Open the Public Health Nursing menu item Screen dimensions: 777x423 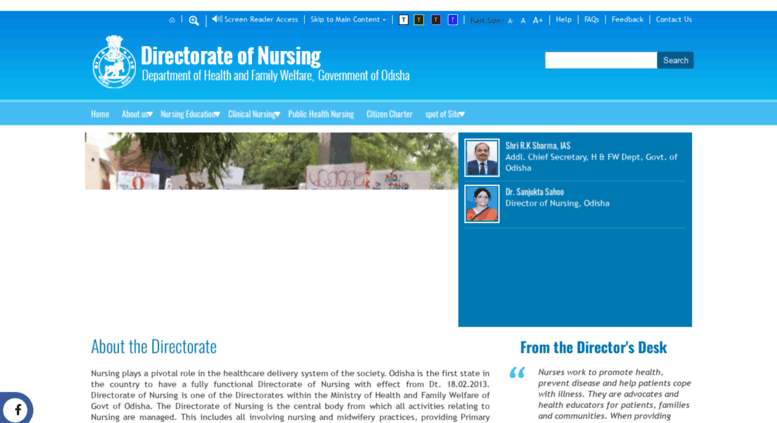(x=321, y=114)
